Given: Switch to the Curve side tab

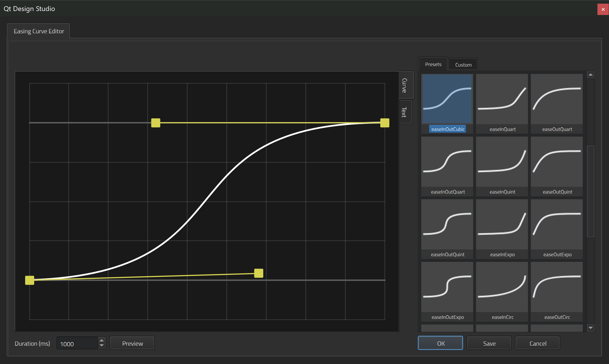Looking at the screenshot, I should (405, 85).
